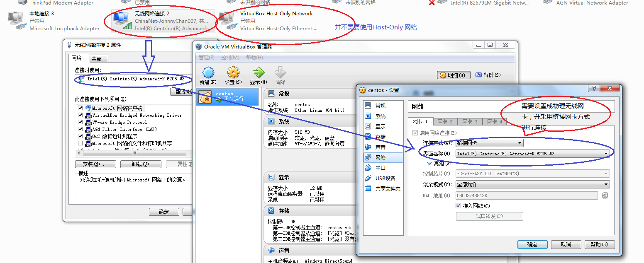Click the 清除 (Discard) toolbar icon
Viewport: 644px width, 263px height.
tap(281, 73)
